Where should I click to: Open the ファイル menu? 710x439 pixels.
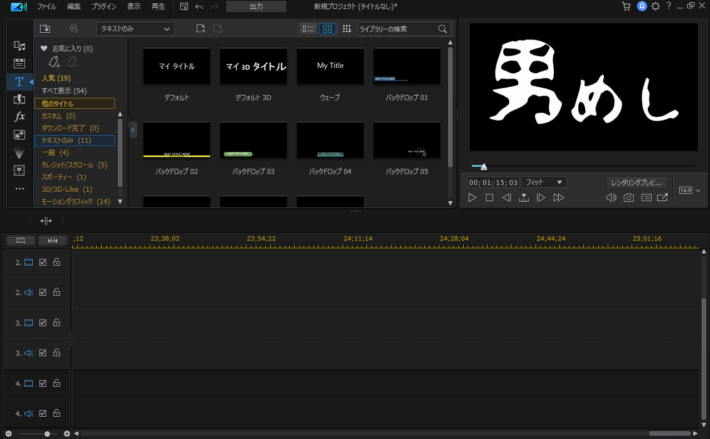pyautogui.click(x=46, y=6)
